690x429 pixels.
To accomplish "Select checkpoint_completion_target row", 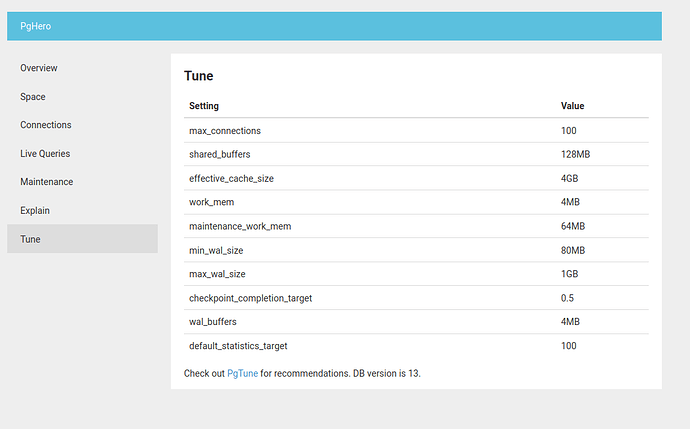I will pyautogui.click(x=416, y=298).
